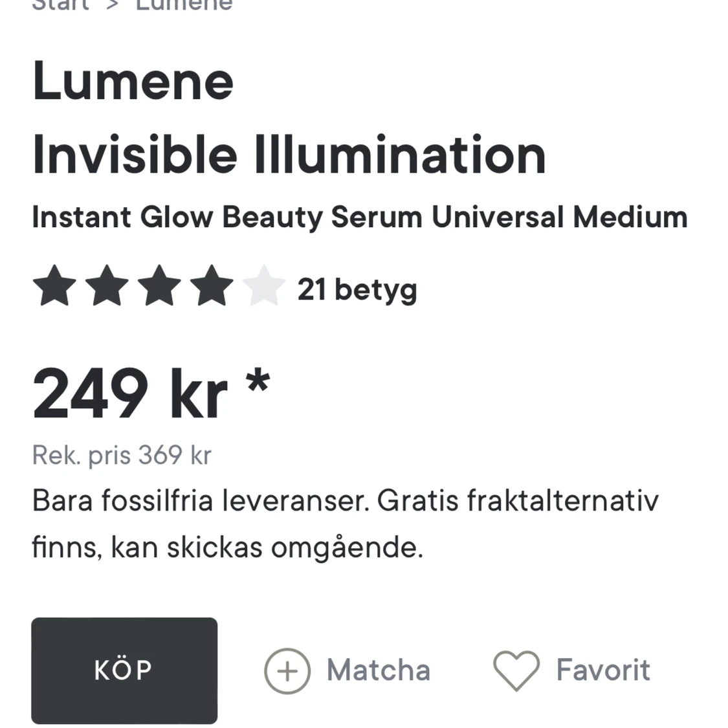The width and height of the screenshot is (728, 728).
Task: Open the 21 betyg reviews
Action: pos(357,289)
